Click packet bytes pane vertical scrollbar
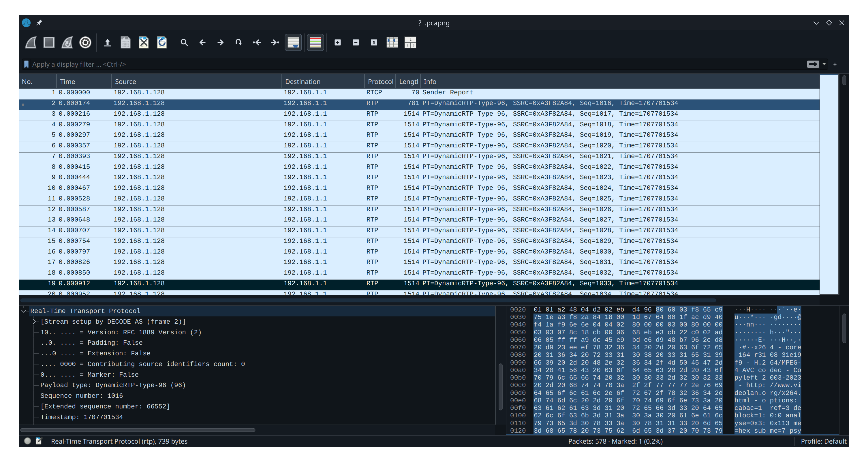868x469 pixels. point(844,328)
